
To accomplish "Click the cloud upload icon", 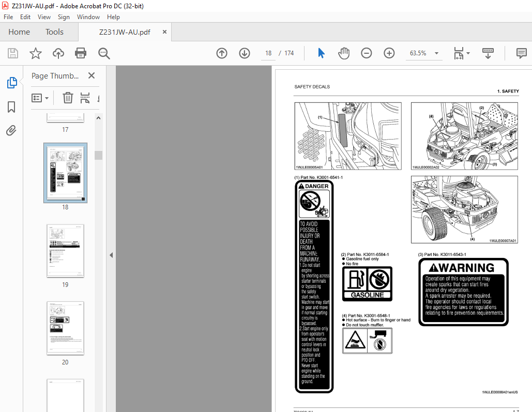I will [58, 53].
